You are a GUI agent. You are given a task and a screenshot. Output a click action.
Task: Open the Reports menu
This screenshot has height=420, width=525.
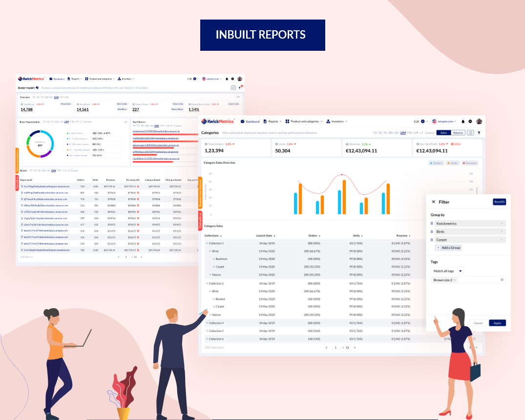tap(273, 121)
